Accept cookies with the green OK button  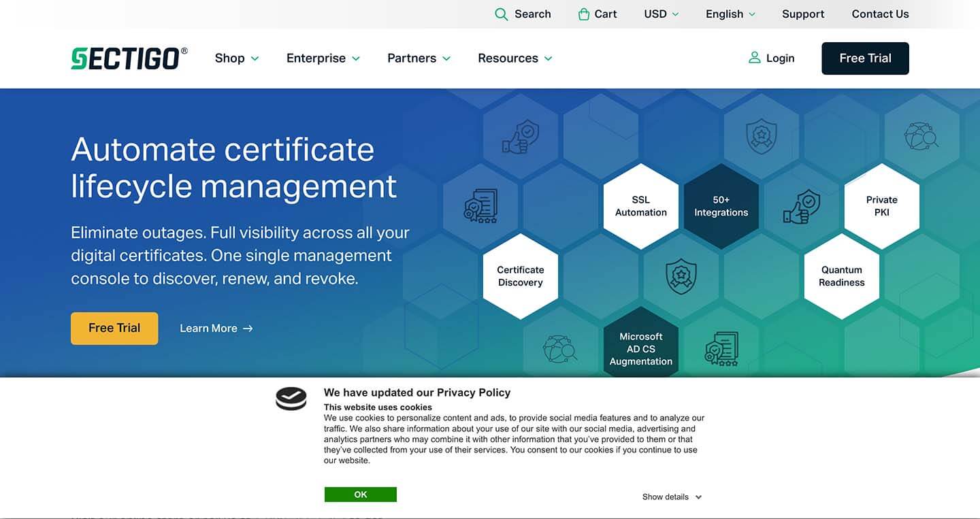click(x=361, y=495)
